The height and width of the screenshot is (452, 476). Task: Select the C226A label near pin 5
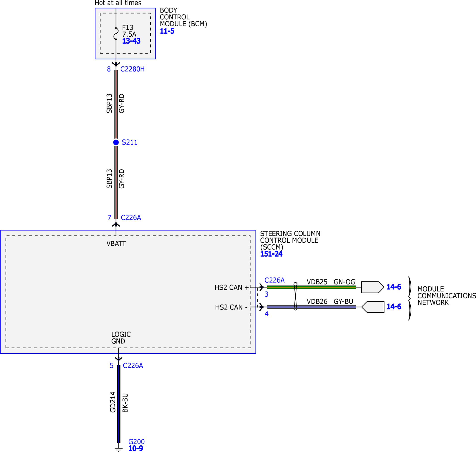pos(133,366)
